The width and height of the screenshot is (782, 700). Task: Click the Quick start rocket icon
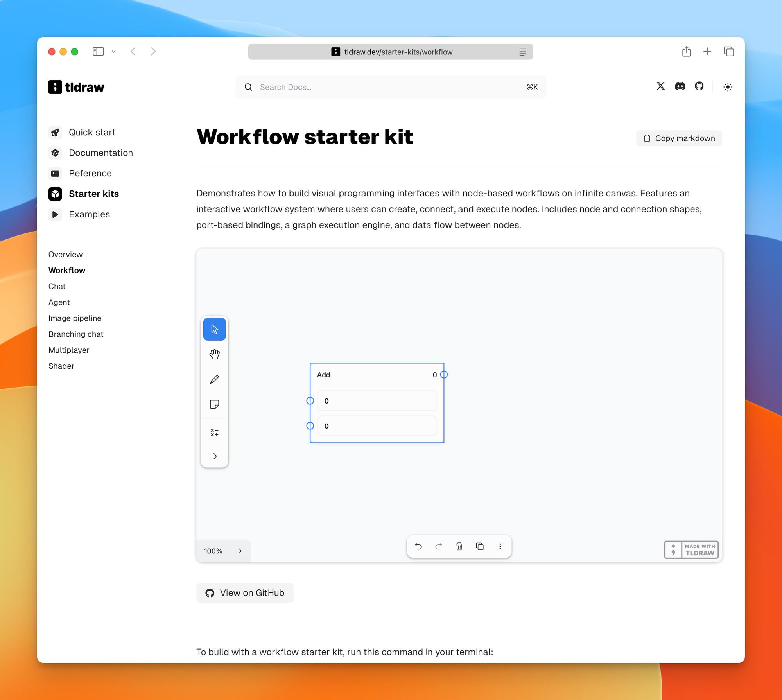point(55,132)
